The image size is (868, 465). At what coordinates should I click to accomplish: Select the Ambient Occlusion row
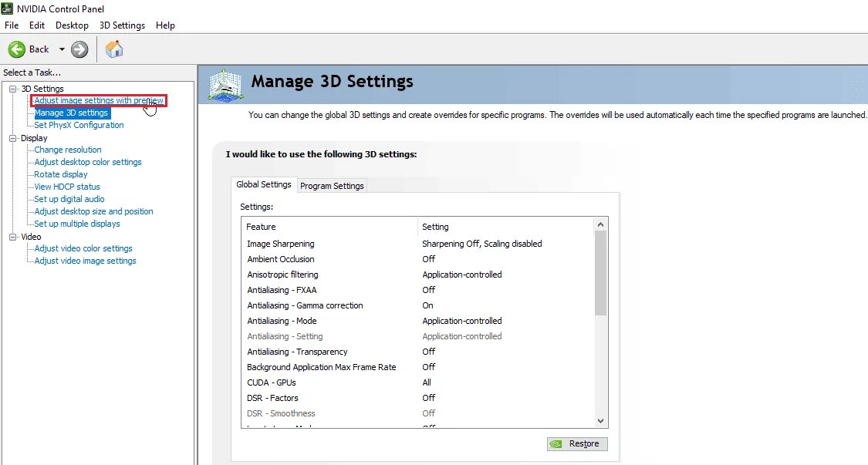pyautogui.click(x=417, y=260)
